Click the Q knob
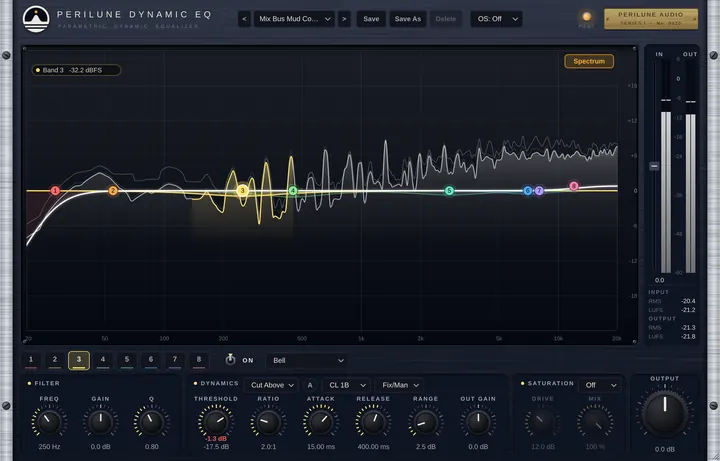 pyautogui.click(x=152, y=422)
